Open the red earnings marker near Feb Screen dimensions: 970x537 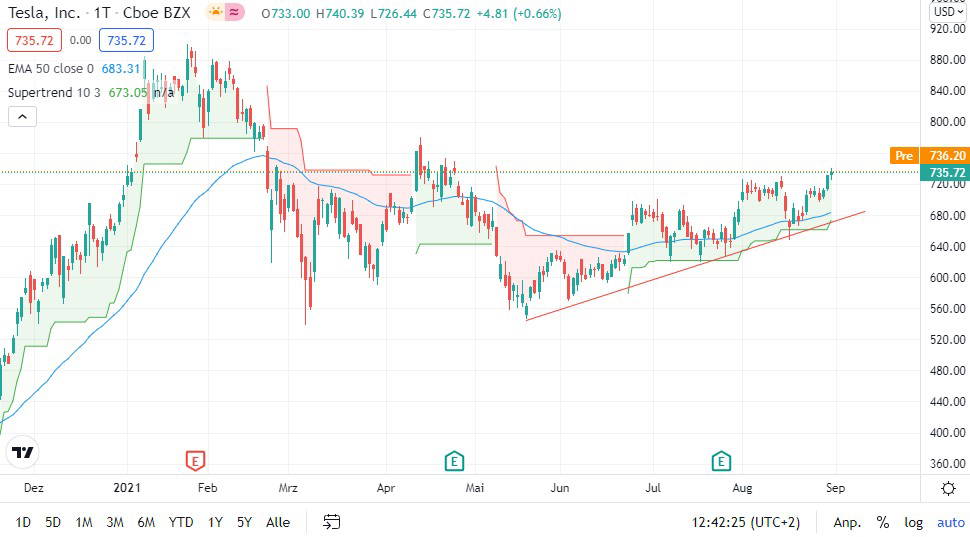pyautogui.click(x=195, y=460)
